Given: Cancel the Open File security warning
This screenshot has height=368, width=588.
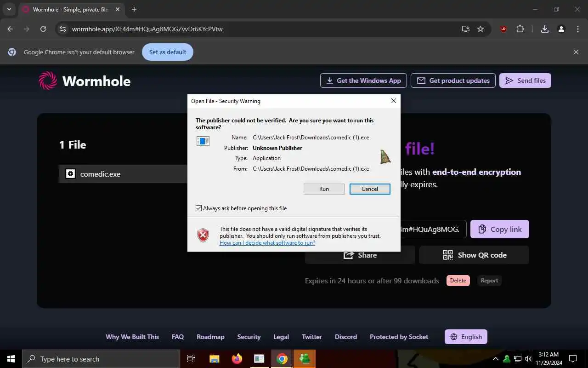Looking at the screenshot, I should tap(370, 189).
